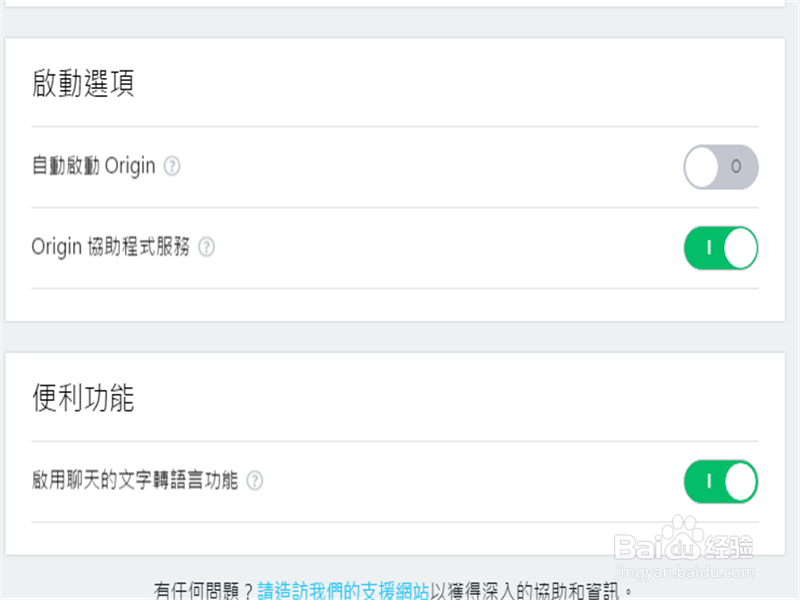Image resolution: width=800 pixels, height=600 pixels.
Task: Turn off 啟用聊天的文字轉語言功能
Action: pos(720,481)
